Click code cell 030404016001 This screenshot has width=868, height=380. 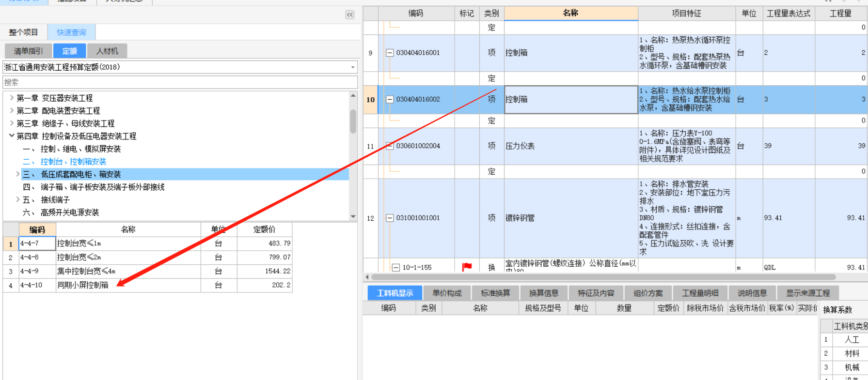pyautogui.click(x=418, y=53)
